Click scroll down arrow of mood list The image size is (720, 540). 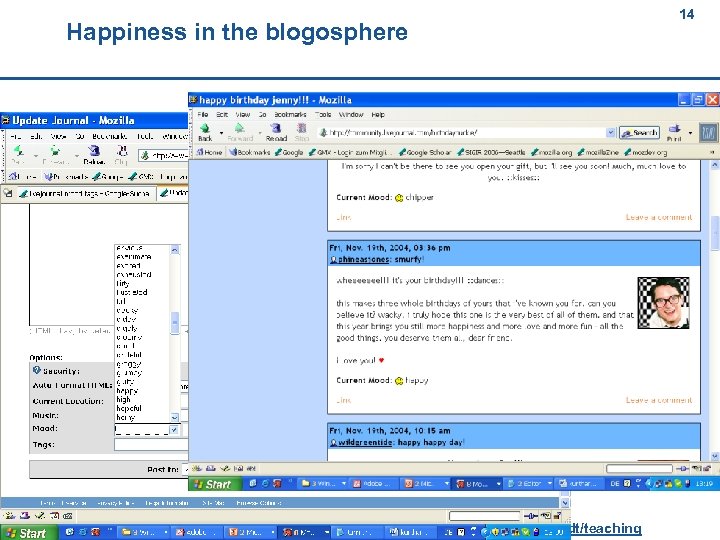[174, 417]
